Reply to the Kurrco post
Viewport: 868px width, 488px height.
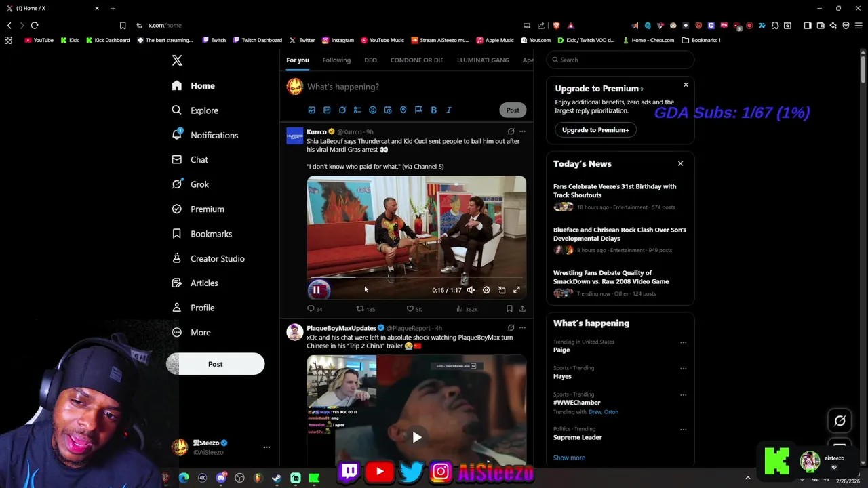[x=315, y=309]
